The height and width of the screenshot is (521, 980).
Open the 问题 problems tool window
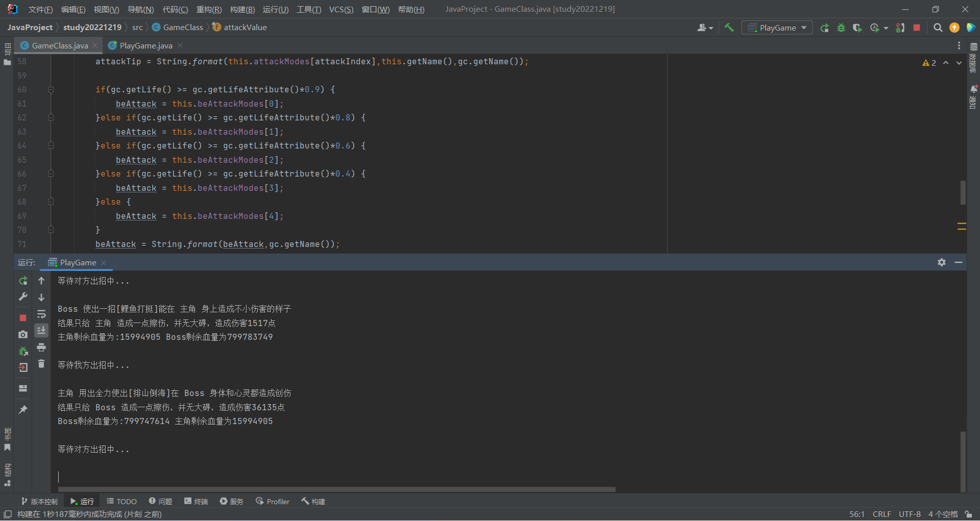[x=160, y=502]
